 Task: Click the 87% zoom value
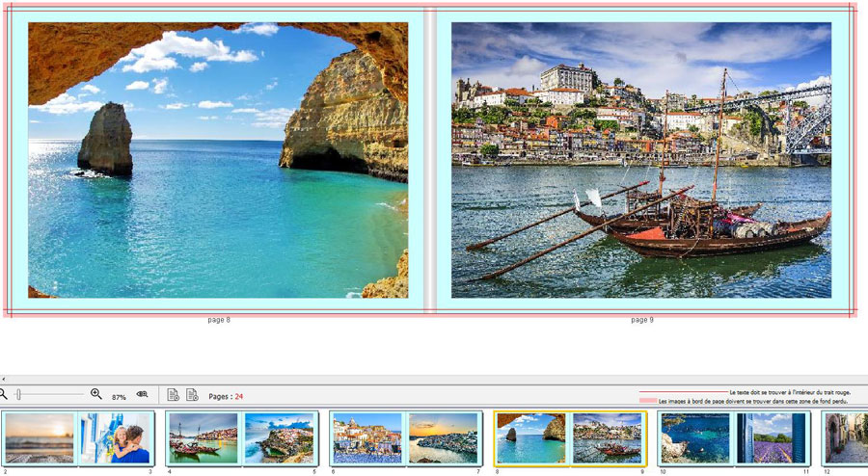pyautogui.click(x=119, y=397)
